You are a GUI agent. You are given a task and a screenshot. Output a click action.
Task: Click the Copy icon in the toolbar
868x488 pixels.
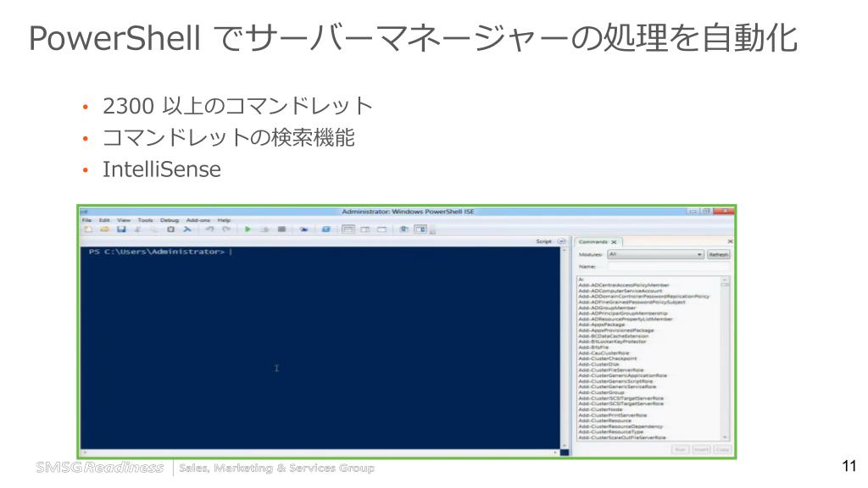coord(154,229)
